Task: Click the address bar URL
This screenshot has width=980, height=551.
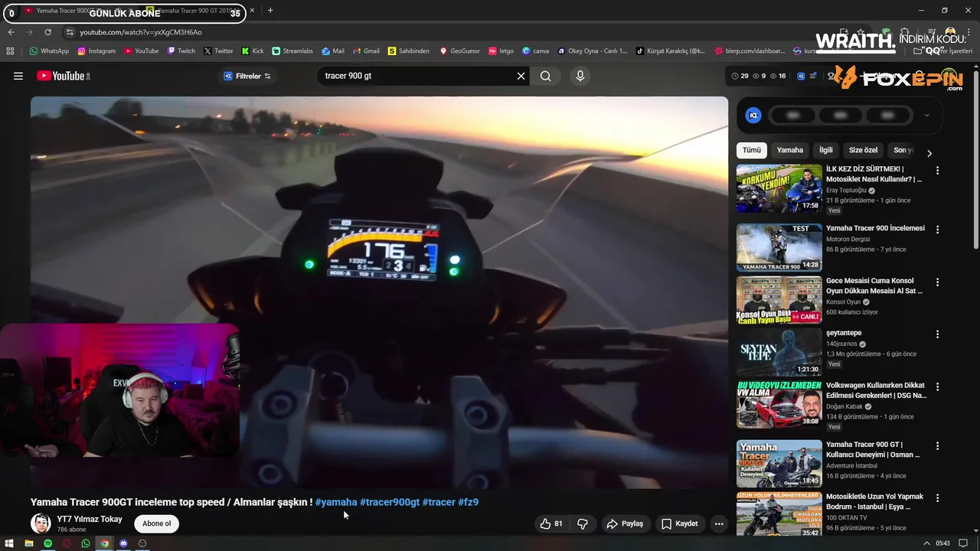Action: tap(141, 32)
